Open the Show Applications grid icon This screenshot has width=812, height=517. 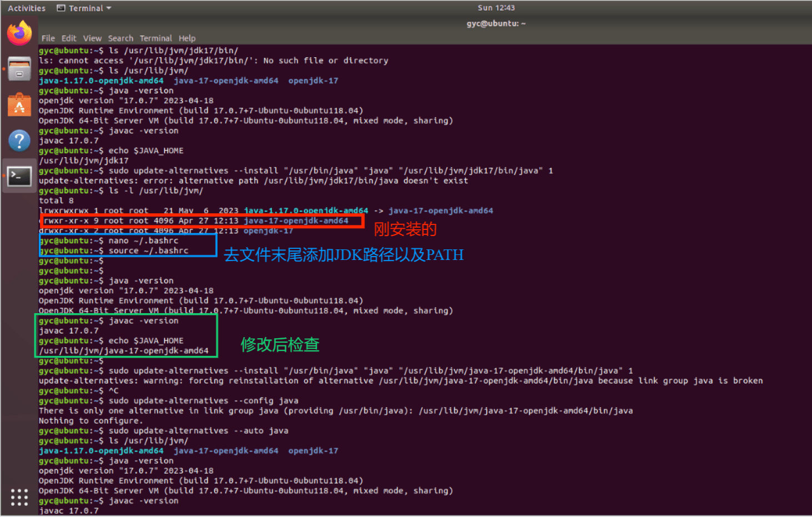tap(19, 498)
